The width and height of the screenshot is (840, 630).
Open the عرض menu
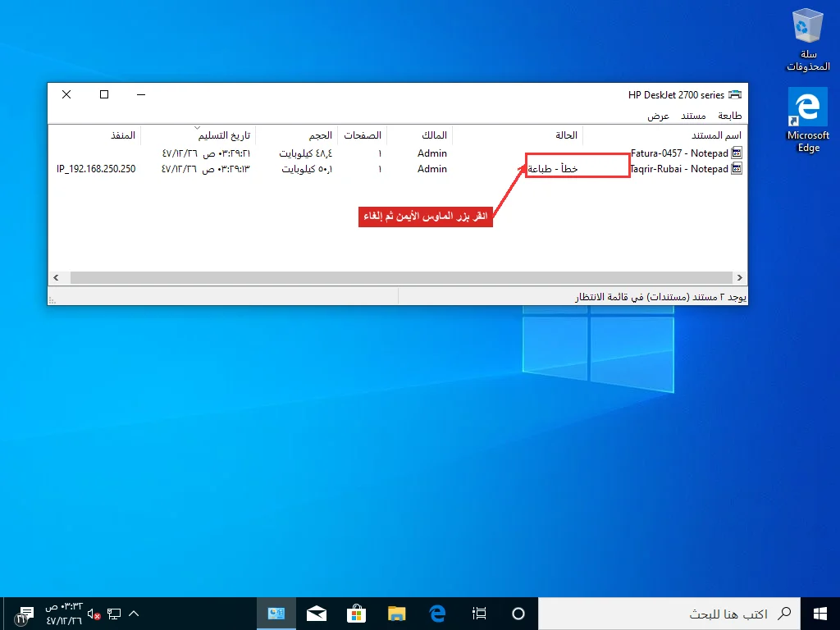[659, 116]
